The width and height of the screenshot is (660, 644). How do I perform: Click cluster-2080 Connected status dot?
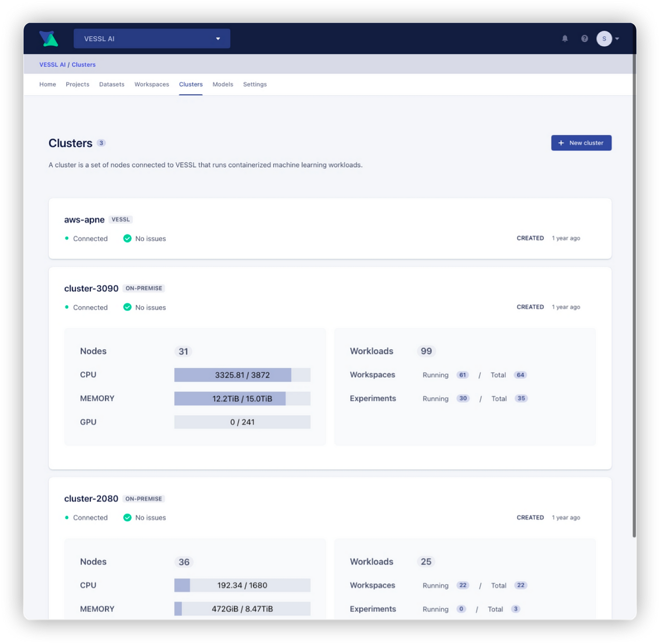67,517
